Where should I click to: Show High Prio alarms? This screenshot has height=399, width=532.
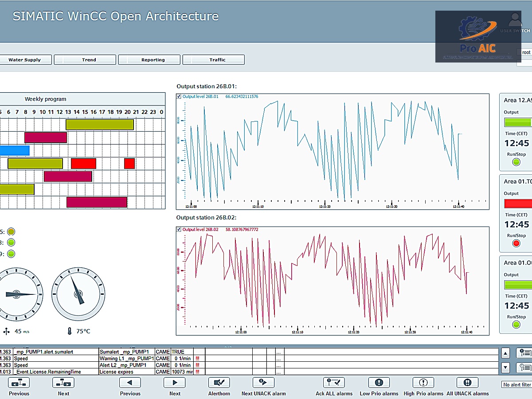point(423,382)
